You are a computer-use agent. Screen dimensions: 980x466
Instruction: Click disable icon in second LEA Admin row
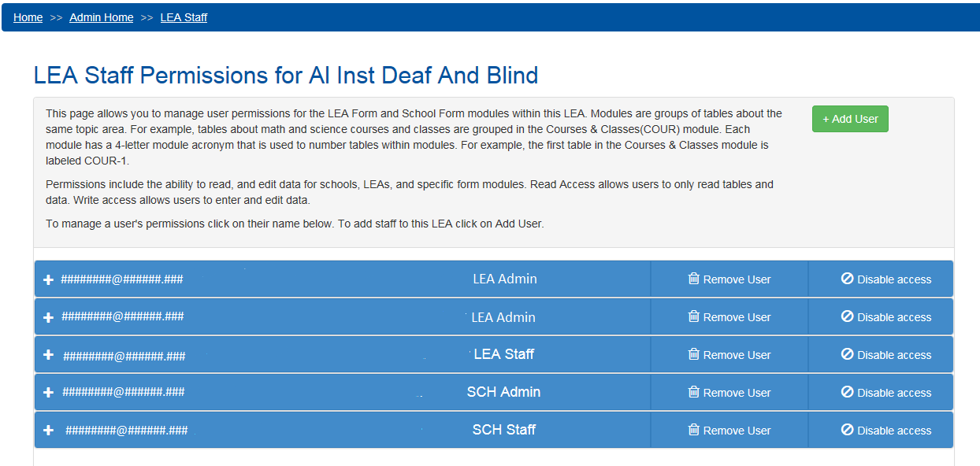pyautogui.click(x=848, y=316)
